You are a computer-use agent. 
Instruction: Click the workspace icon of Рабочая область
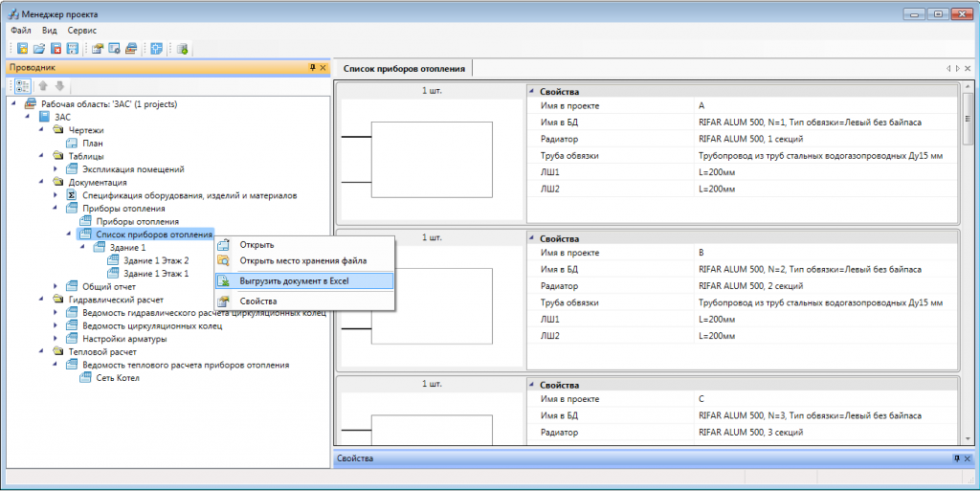click(30, 103)
